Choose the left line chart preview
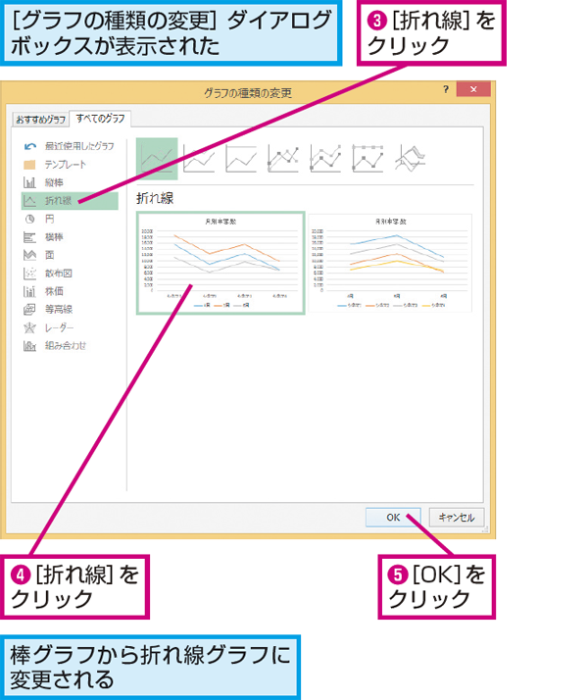The width and height of the screenshot is (588, 700). [x=220, y=263]
